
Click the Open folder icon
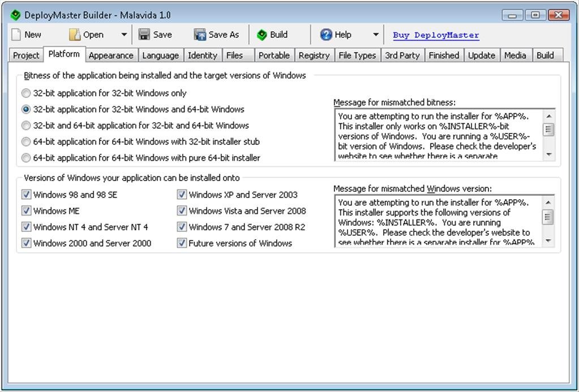point(75,35)
